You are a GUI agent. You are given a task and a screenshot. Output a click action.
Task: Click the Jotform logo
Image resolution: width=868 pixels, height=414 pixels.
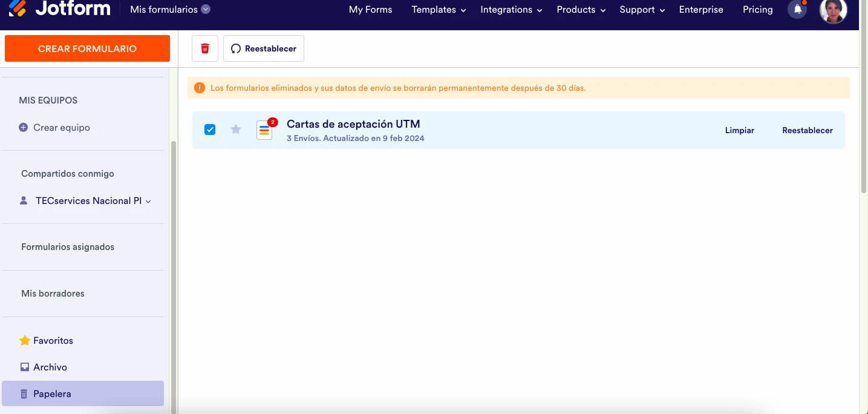tap(59, 9)
